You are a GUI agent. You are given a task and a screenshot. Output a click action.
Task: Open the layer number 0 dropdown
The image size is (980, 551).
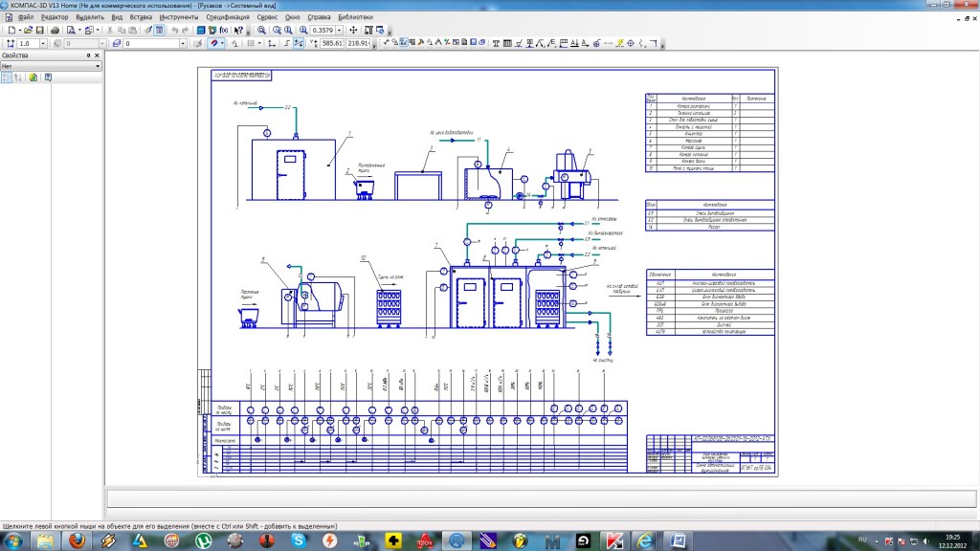click(183, 43)
